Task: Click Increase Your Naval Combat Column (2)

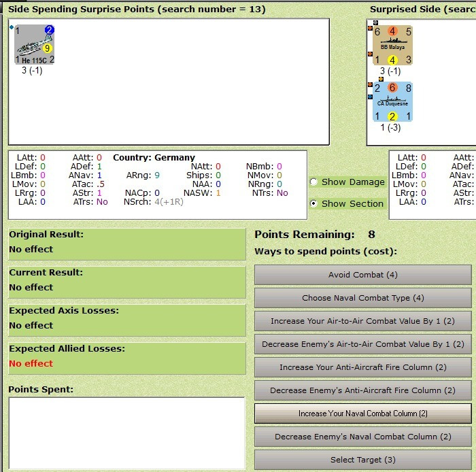Action: pyautogui.click(x=362, y=414)
